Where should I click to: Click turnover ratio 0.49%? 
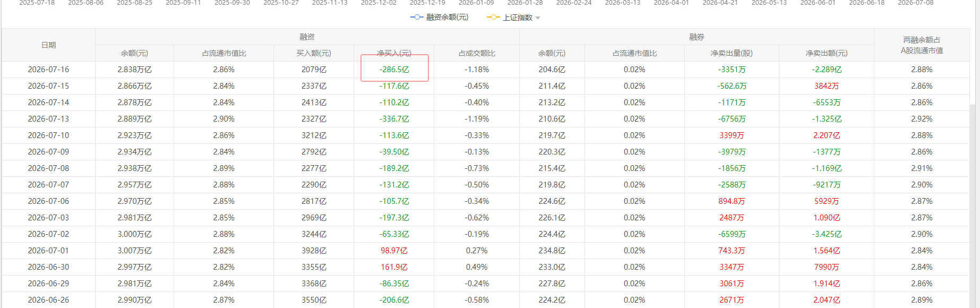(477, 267)
